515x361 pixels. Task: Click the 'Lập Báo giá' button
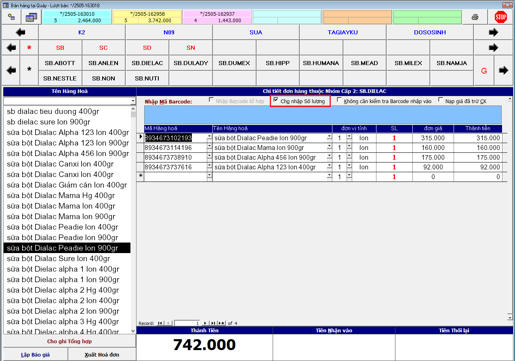coord(35,354)
